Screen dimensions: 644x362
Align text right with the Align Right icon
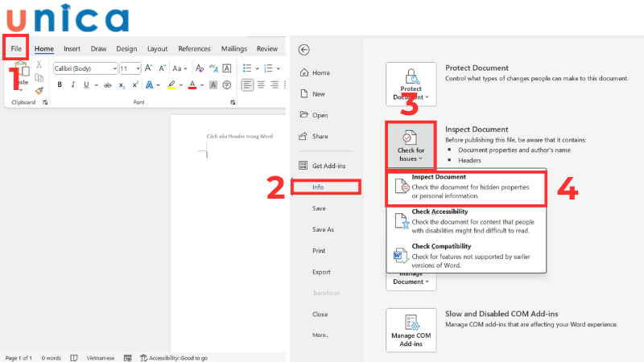[x=275, y=85]
